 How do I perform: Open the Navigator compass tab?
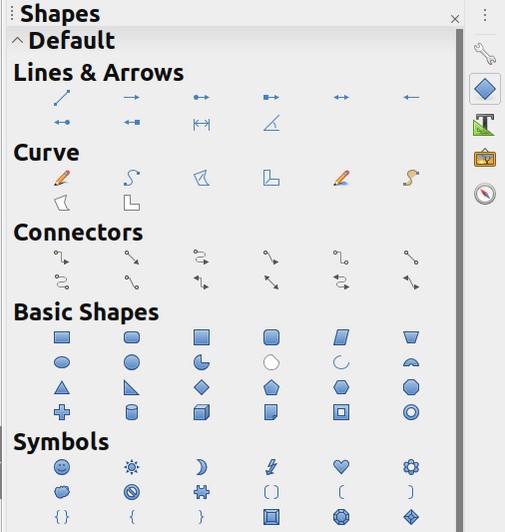(x=485, y=194)
